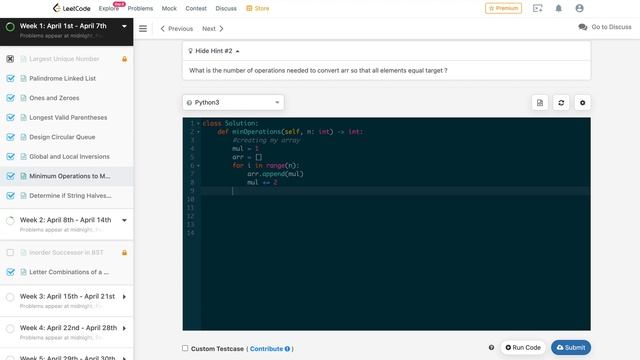Click the Store bag icon
The height and width of the screenshot is (360, 640).
[x=249, y=8]
